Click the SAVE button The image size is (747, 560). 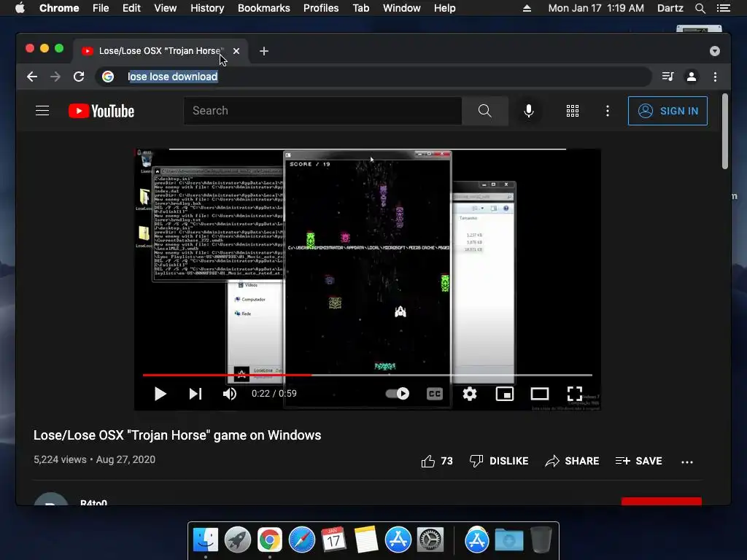click(639, 461)
